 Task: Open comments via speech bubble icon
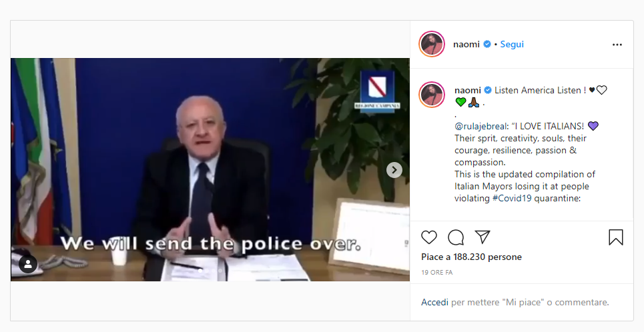pyautogui.click(x=456, y=237)
